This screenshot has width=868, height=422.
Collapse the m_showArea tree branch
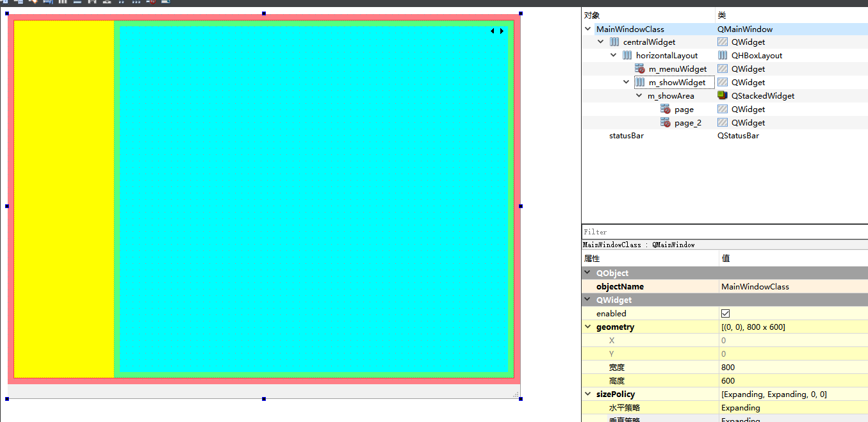click(x=639, y=95)
